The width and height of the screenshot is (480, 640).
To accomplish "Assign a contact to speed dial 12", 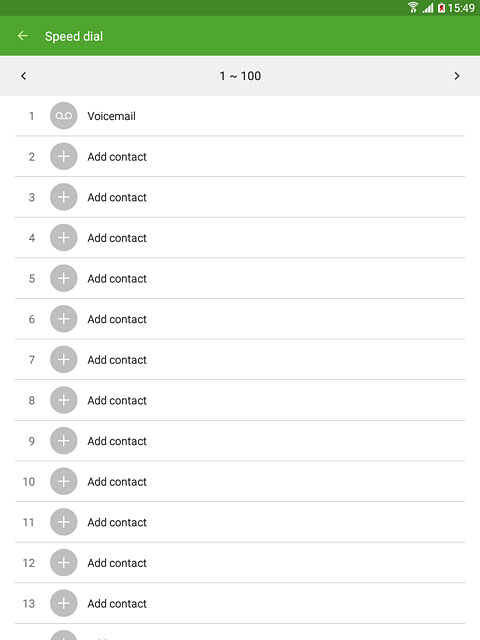I will coord(240,563).
